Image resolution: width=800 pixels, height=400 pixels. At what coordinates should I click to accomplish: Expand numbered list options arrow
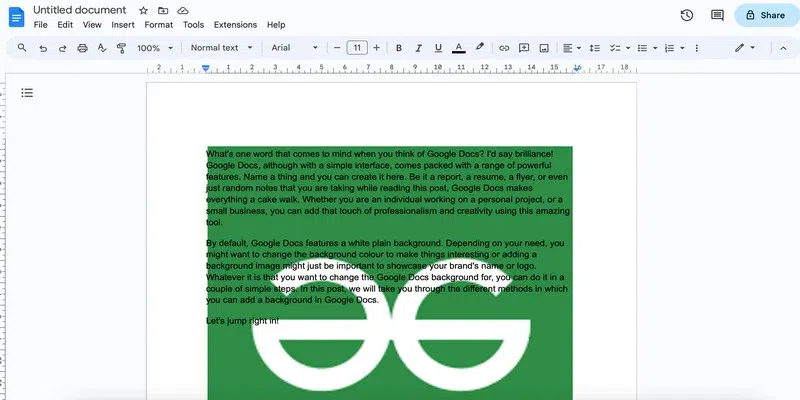682,48
